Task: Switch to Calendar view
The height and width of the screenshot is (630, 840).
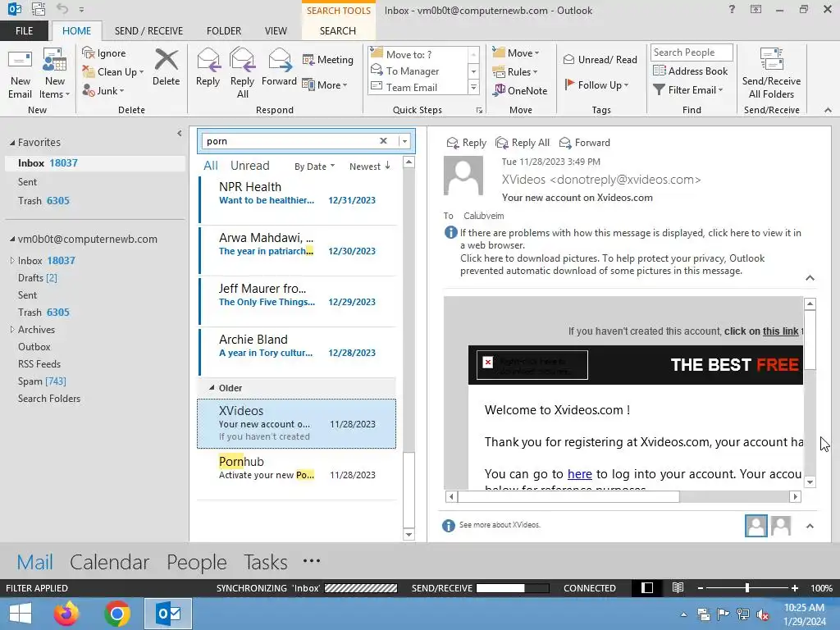Action: (109, 562)
